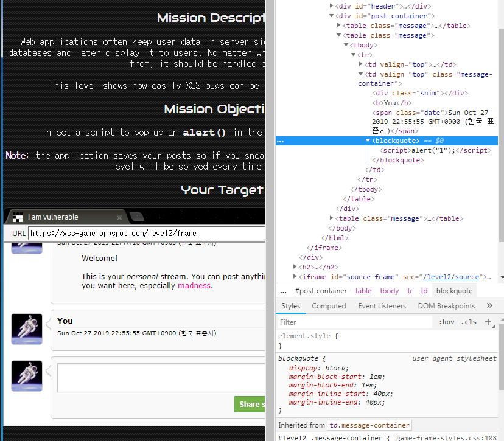Expand the collapsed td valign="top" node
The image size is (504, 441).
[360, 64]
